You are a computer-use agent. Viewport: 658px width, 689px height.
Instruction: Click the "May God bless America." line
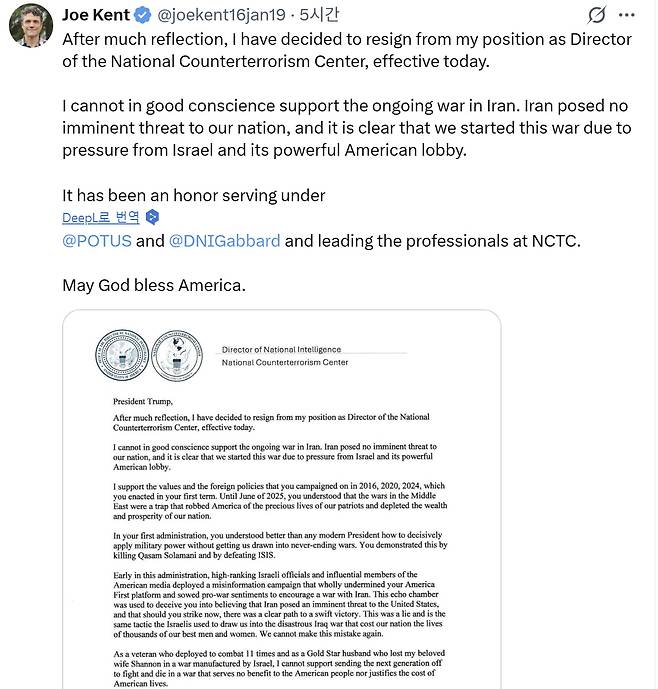(x=153, y=285)
